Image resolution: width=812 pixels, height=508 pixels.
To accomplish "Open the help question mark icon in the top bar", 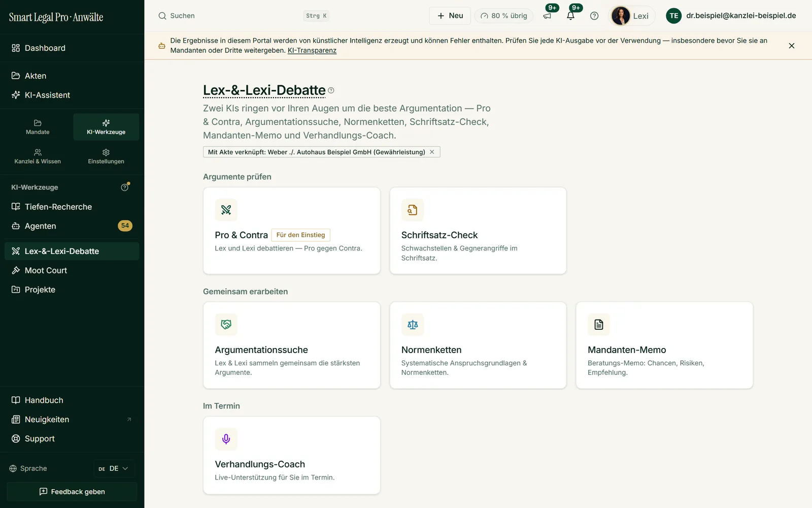I will pyautogui.click(x=594, y=16).
